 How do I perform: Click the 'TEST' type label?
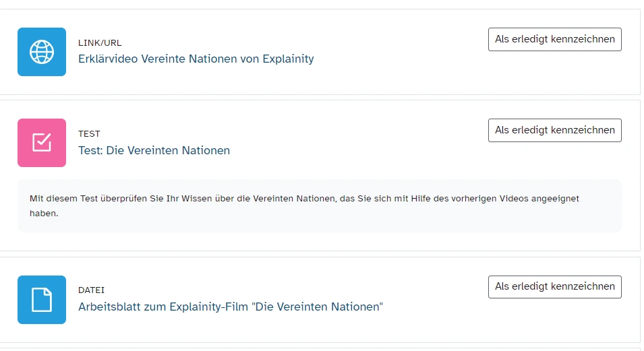89,134
